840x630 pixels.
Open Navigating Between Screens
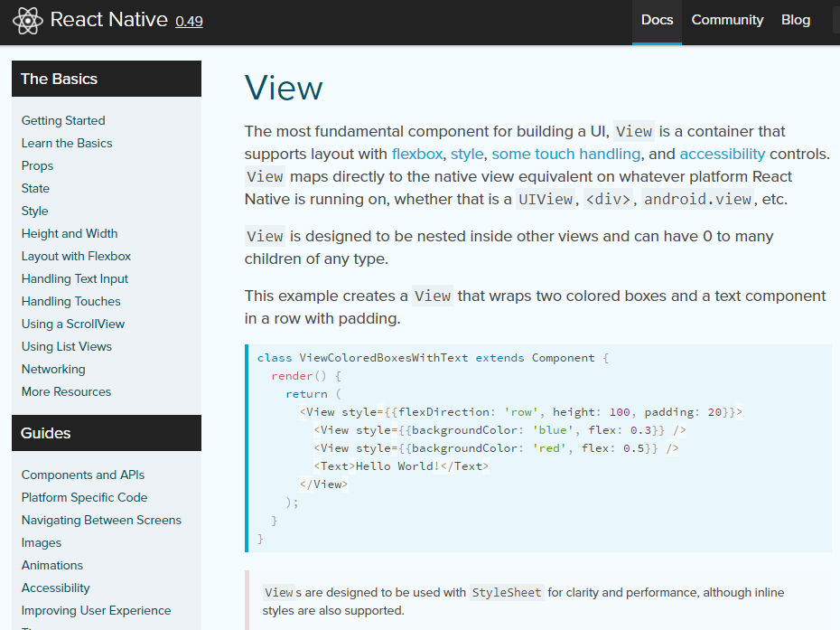[101, 520]
